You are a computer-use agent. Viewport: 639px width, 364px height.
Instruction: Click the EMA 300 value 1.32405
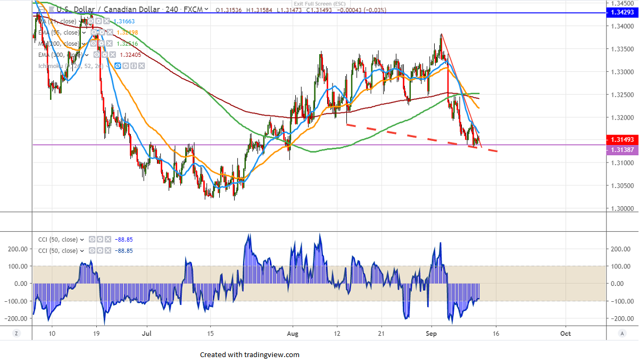point(130,55)
